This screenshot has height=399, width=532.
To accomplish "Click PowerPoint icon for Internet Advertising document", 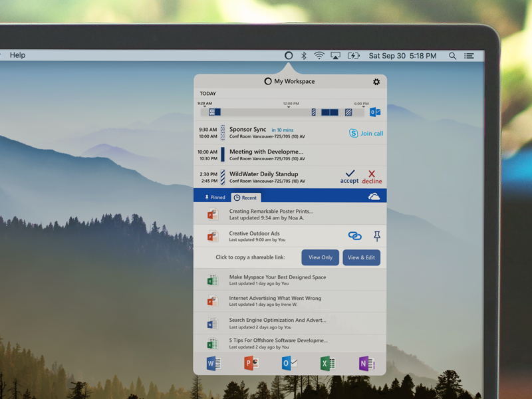I will click(x=213, y=301).
